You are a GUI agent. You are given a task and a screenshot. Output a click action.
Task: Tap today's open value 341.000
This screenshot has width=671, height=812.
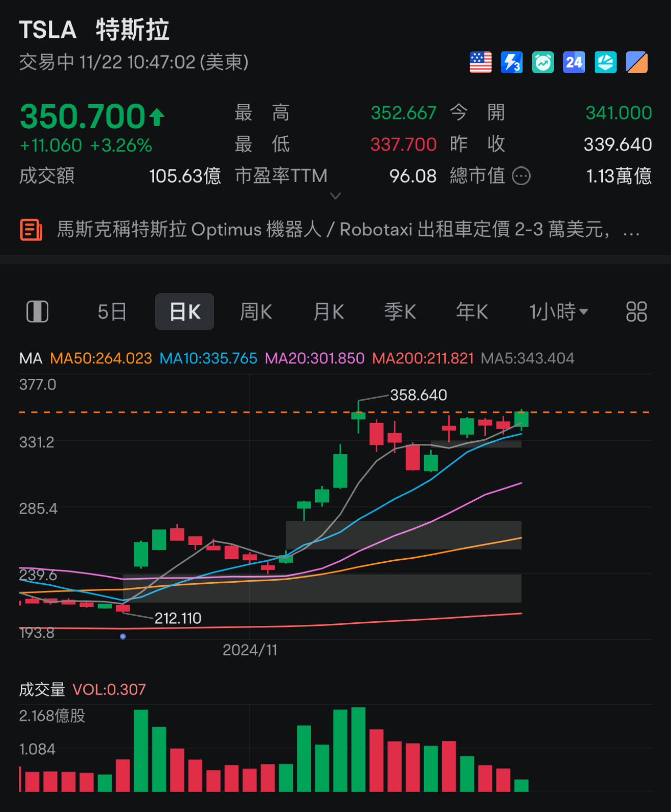[619, 113]
